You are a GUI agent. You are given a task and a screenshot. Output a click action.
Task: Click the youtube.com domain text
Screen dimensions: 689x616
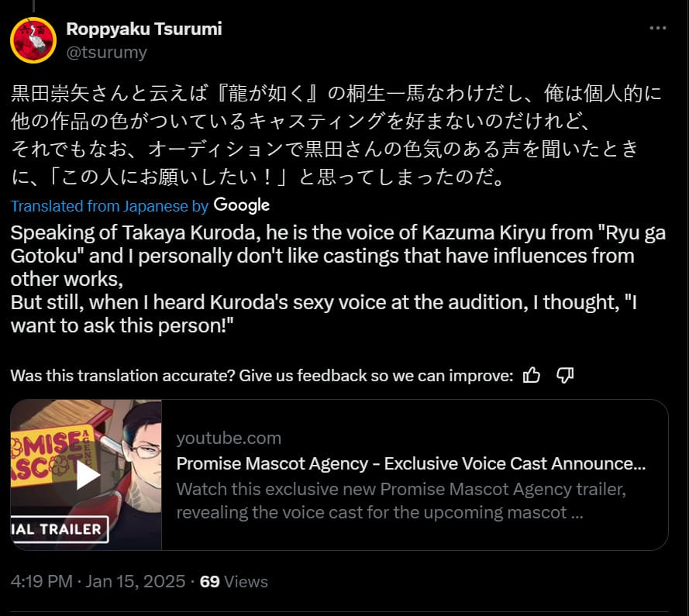tap(229, 438)
